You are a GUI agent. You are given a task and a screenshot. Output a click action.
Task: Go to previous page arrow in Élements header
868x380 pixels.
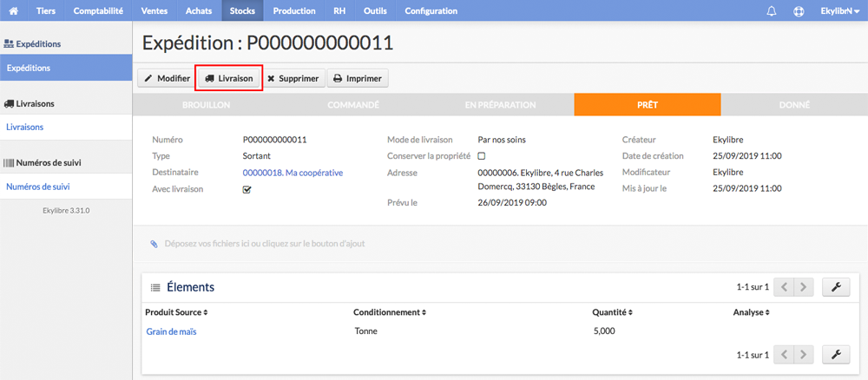point(784,287)
